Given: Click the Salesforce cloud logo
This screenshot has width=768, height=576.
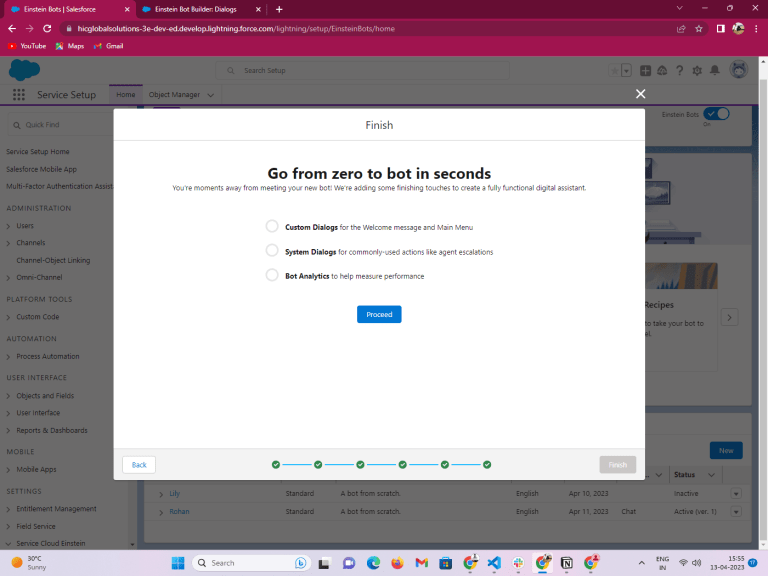Looking at the screenshot, I should click(x=24, y=70).
